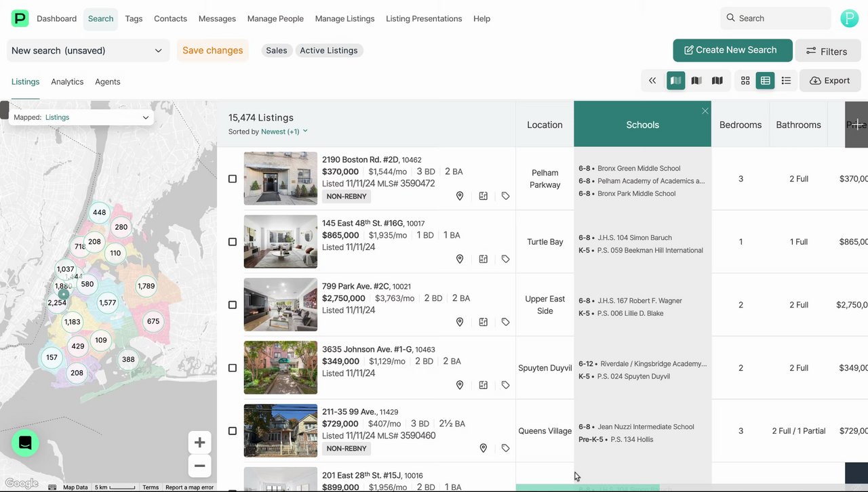Open the Filters panel
The width and height of the screenshot is (868, 492).
(x=827, y=51)
